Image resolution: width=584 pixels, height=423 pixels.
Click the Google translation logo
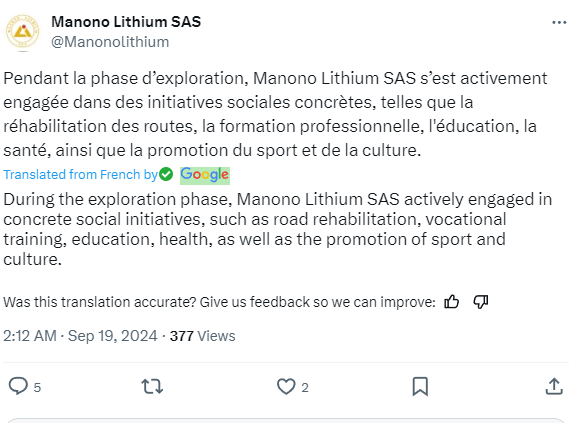pos(205,175)
